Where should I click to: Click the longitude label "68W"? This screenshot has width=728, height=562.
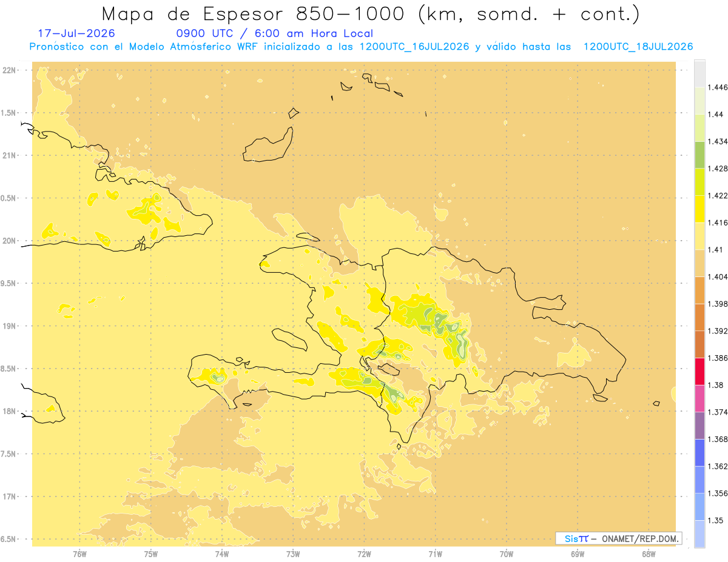click(x=649, y=554)
